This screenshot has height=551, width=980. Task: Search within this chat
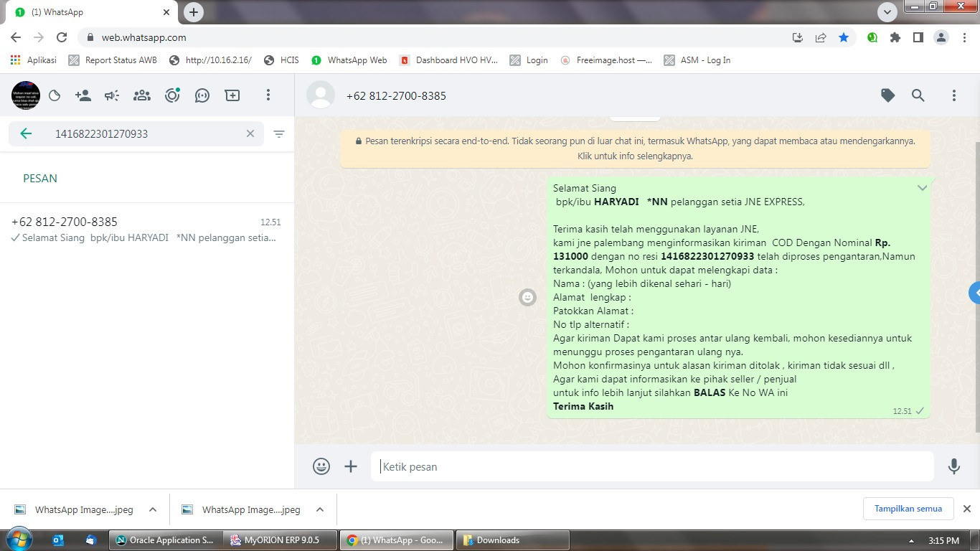point(918,95)
